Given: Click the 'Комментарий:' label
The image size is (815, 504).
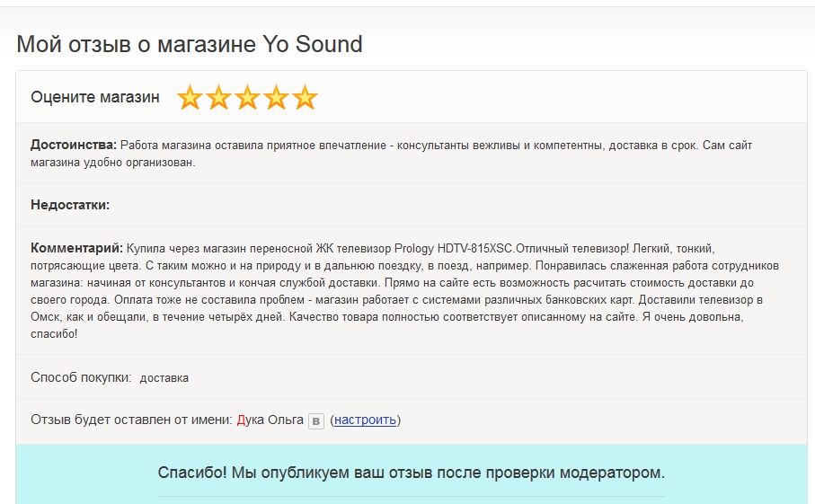Looking at the screenshot, I should [76, 247].
